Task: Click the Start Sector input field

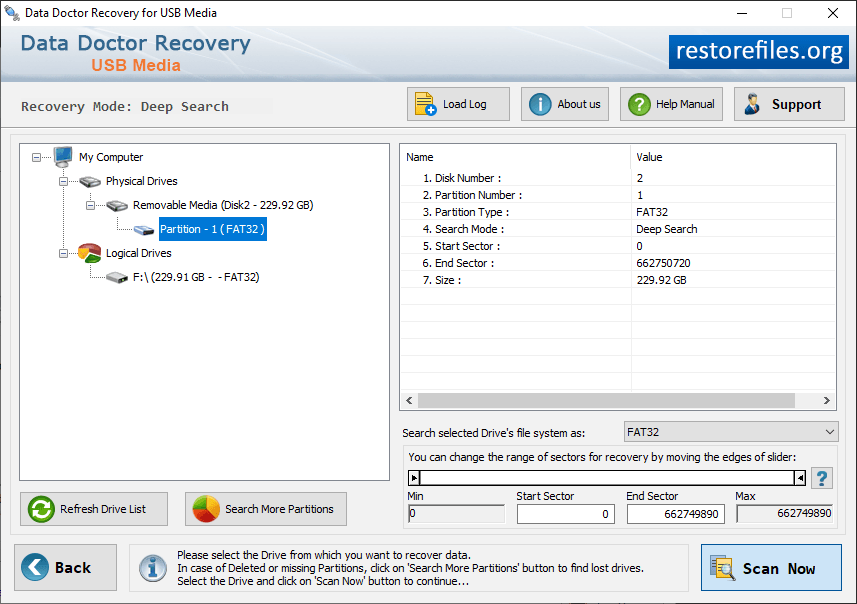Action: point(566,514)
